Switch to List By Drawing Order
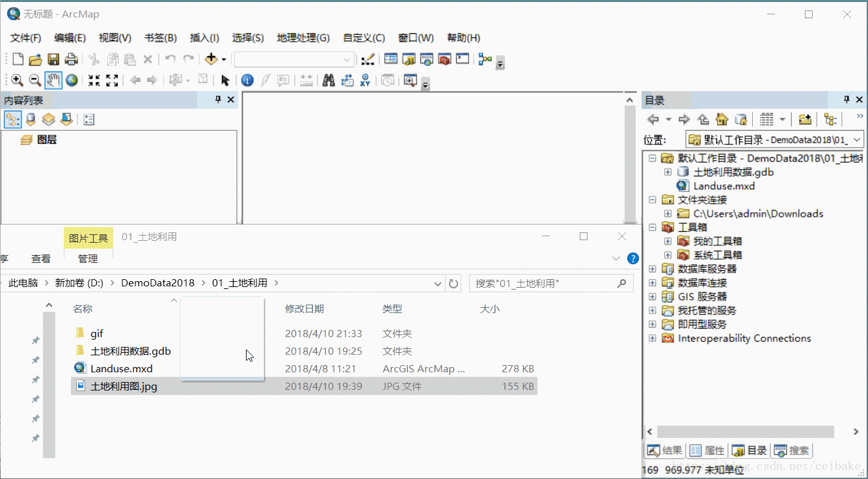 [12, 120]
